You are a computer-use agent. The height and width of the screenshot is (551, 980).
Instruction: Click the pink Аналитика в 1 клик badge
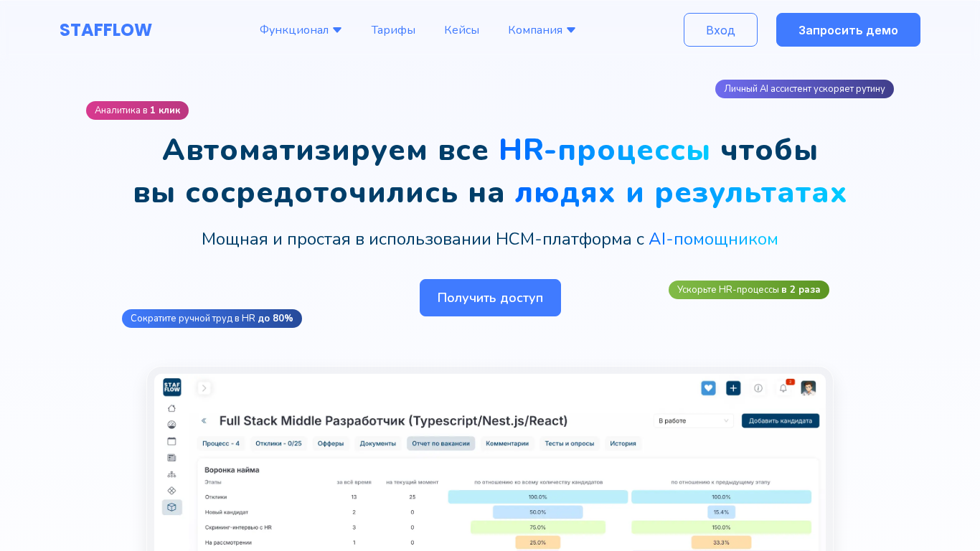tap(137, 110)
